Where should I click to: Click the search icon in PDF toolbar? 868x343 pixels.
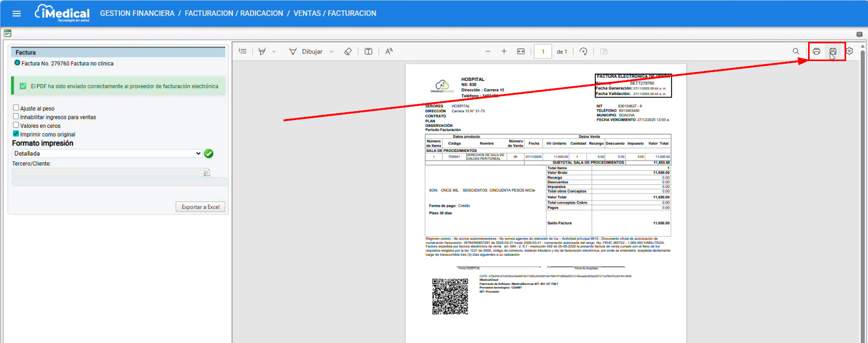tap(796, 51)
